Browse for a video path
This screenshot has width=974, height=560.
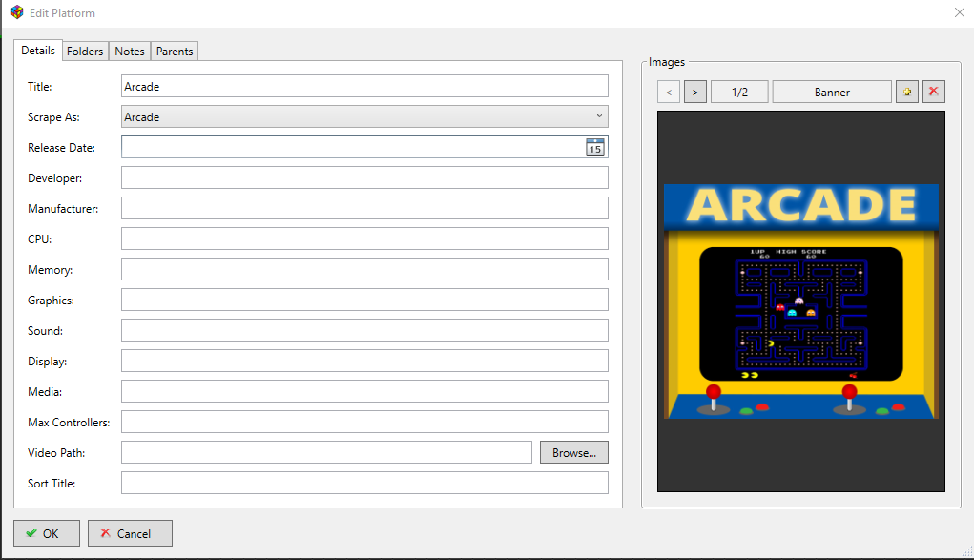point(574,452)
